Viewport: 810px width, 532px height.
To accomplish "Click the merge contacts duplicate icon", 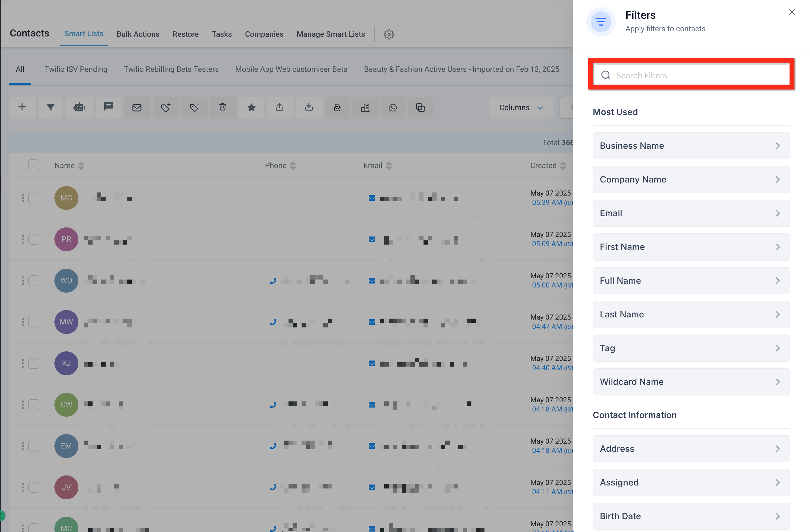I will pos(420,107).
